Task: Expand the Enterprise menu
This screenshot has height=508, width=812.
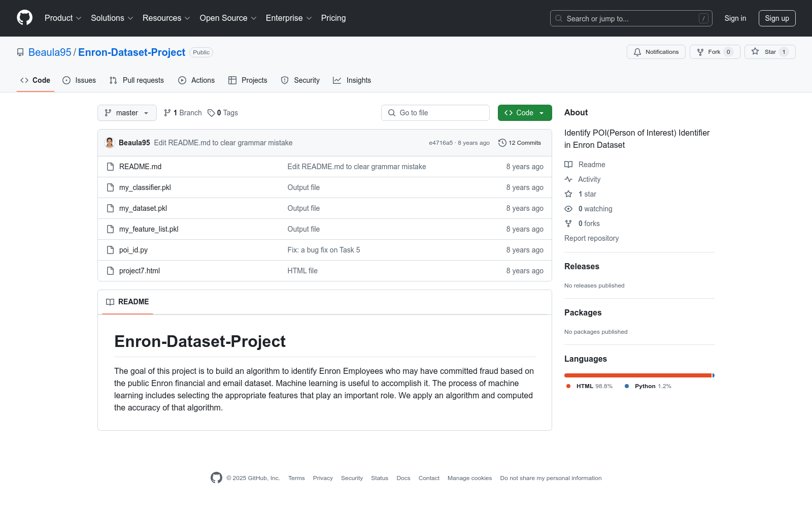Action: pyautogui.click(x=289, y=18)
